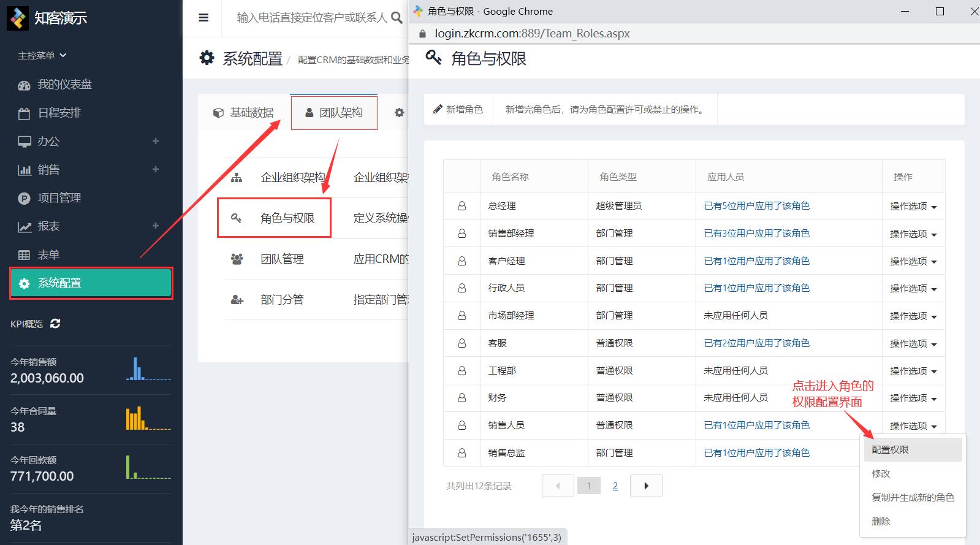The image size is (980, 545).
Task: Click the gear settings tab icon
Action: click(399, 113)
